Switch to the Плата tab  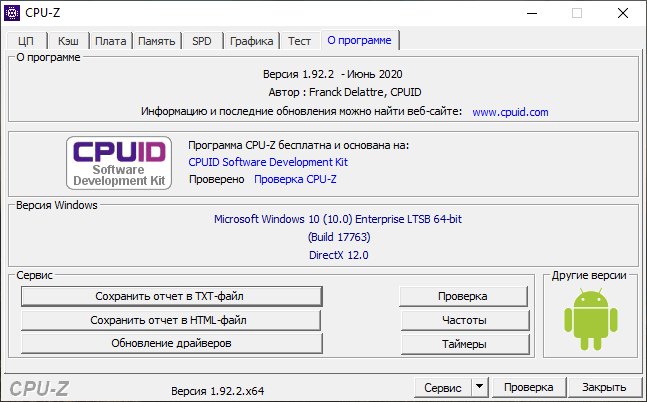[111, 41]
